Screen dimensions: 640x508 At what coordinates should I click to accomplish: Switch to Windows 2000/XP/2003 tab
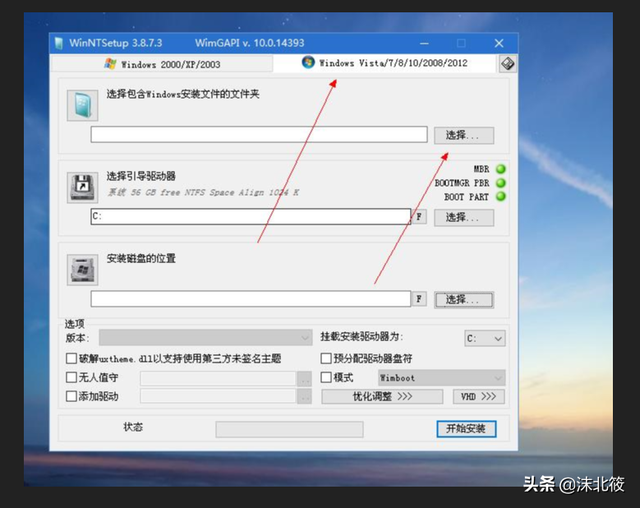point(162,64)
